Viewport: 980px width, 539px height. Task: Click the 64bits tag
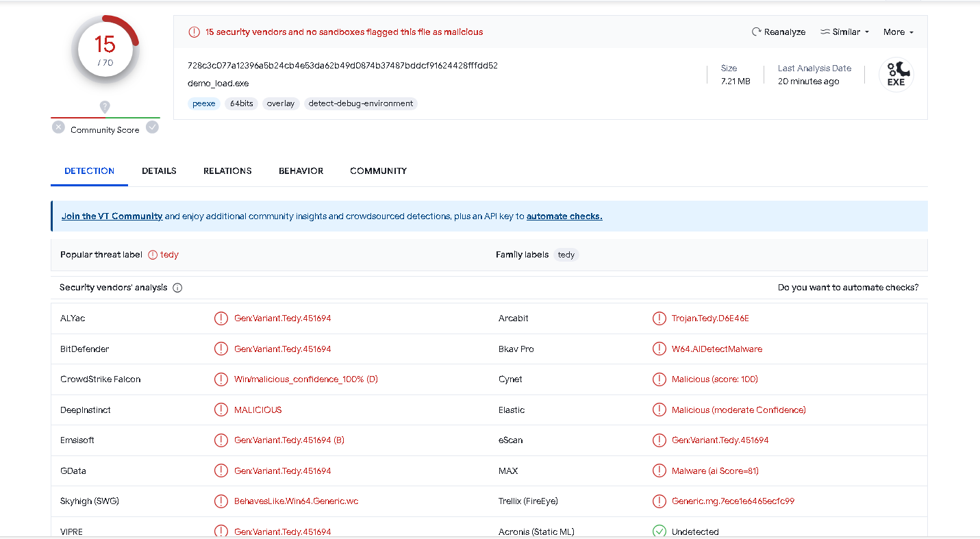click(x=241, y=104)
